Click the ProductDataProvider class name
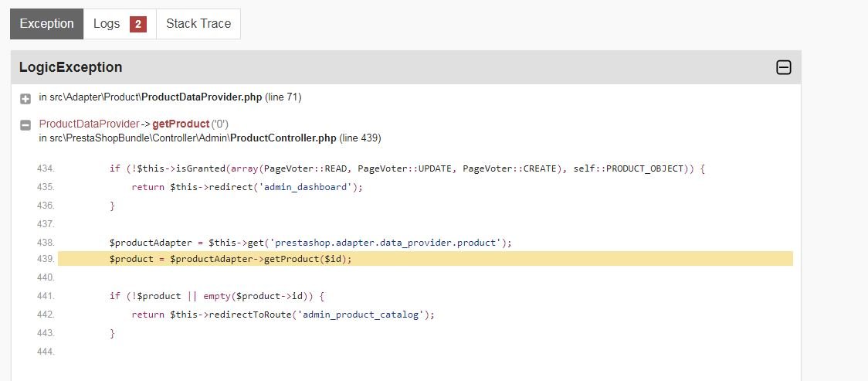Image resolution: width=868 pixels, height=381 pixels. click(x=89, y=124)
